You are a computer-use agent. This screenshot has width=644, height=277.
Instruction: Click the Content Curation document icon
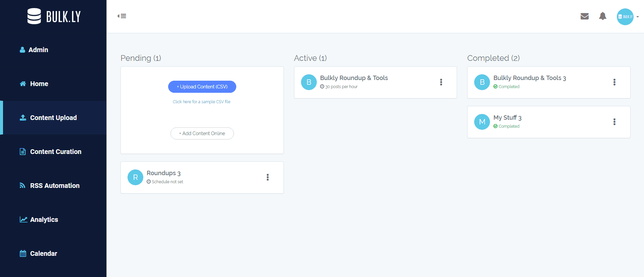click(x=22, y=152)
